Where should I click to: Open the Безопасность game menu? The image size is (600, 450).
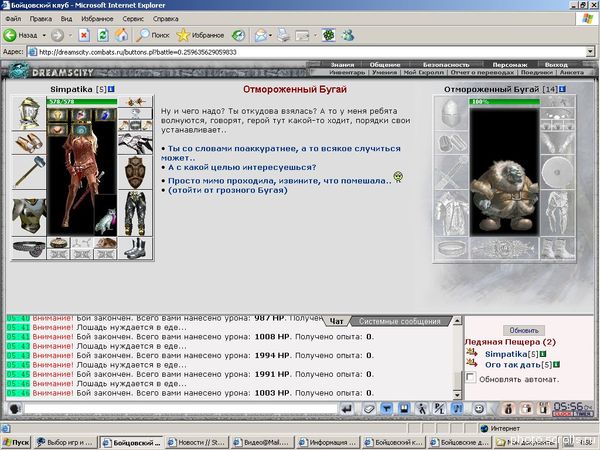click(446, 65)
